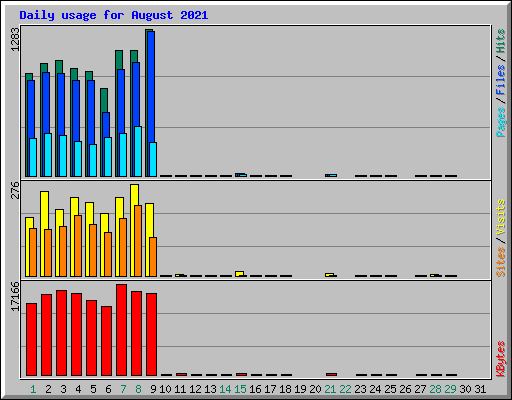Click day 19 on the date axis
This screenshot has width=512, height=400.
point(300,389)
